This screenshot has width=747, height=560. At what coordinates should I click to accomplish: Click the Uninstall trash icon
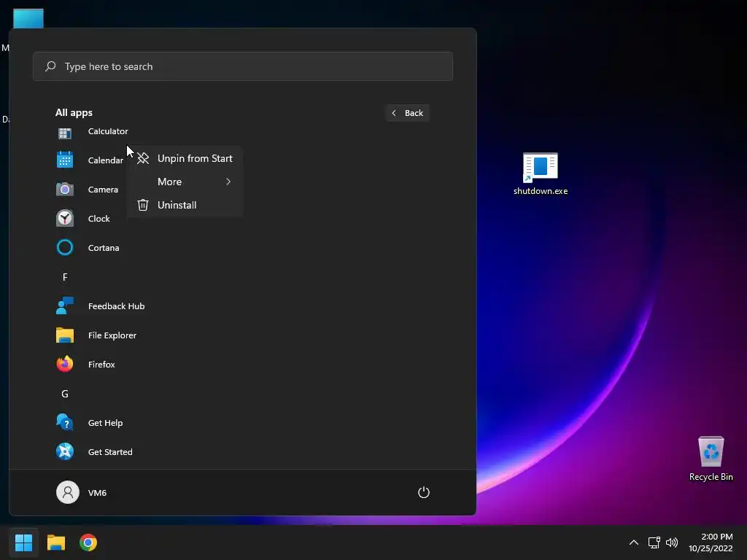143,205
